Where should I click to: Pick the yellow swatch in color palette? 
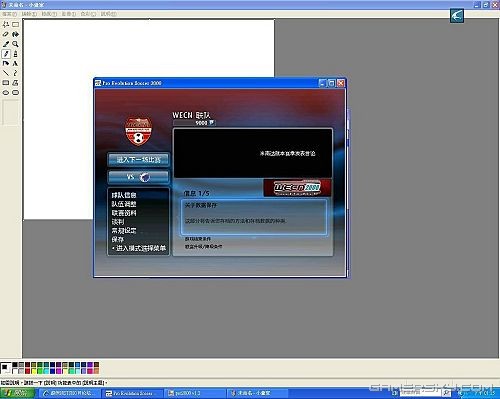[x=33, y=371]
